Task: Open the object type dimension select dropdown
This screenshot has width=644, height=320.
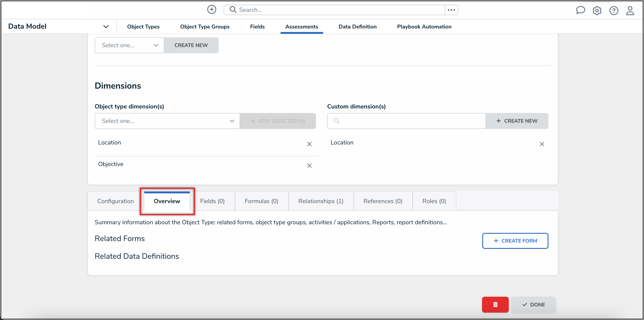Action: pos(167,121)
